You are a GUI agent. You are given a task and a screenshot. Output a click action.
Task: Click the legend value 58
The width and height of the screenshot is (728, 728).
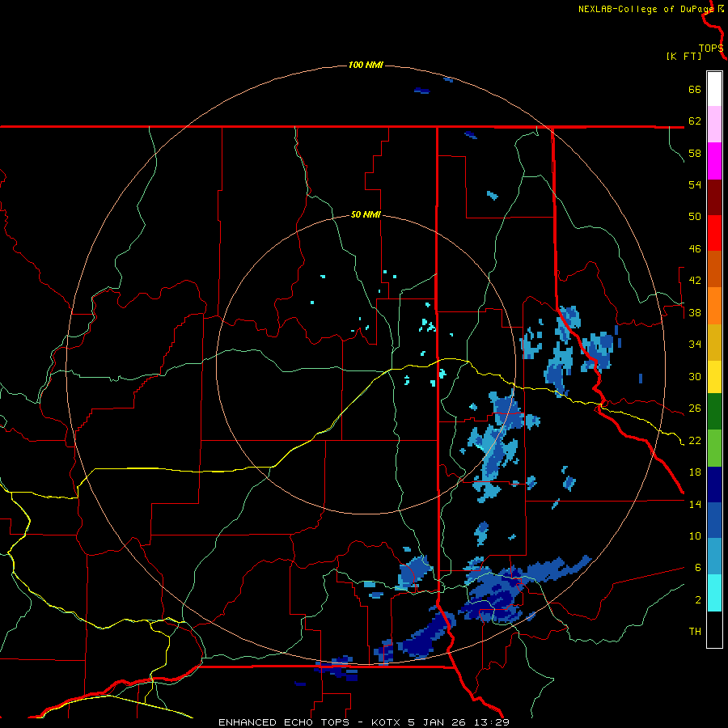click(695, 153)
